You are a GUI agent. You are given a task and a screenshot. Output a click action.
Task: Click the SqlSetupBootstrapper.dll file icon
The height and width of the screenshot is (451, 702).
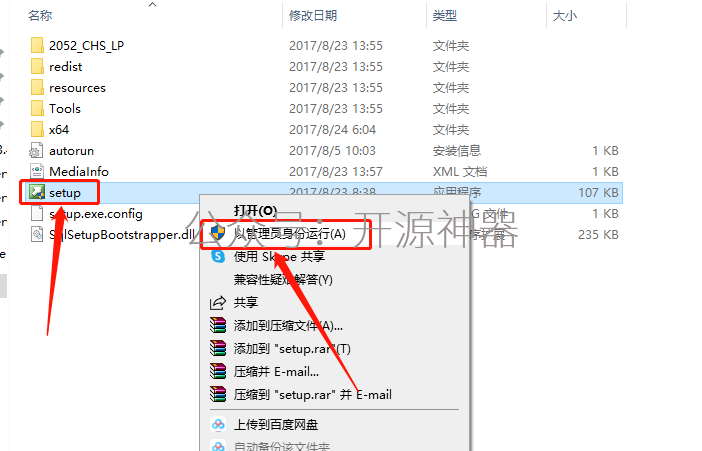pyautogui.click(x=37, y=234)
